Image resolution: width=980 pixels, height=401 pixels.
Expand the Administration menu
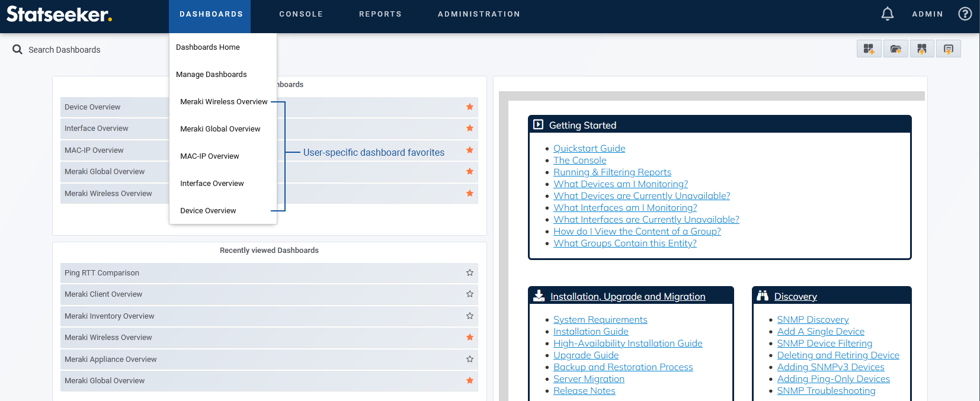point(478,14)
